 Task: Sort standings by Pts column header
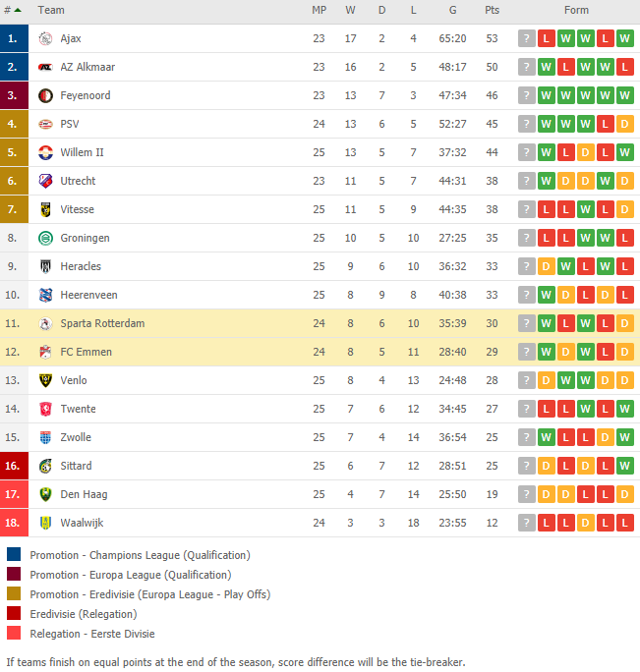pos(492,10)
